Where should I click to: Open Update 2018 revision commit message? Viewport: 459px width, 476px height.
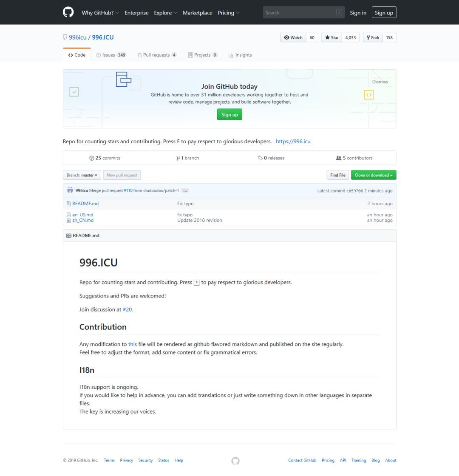(199, 221)
